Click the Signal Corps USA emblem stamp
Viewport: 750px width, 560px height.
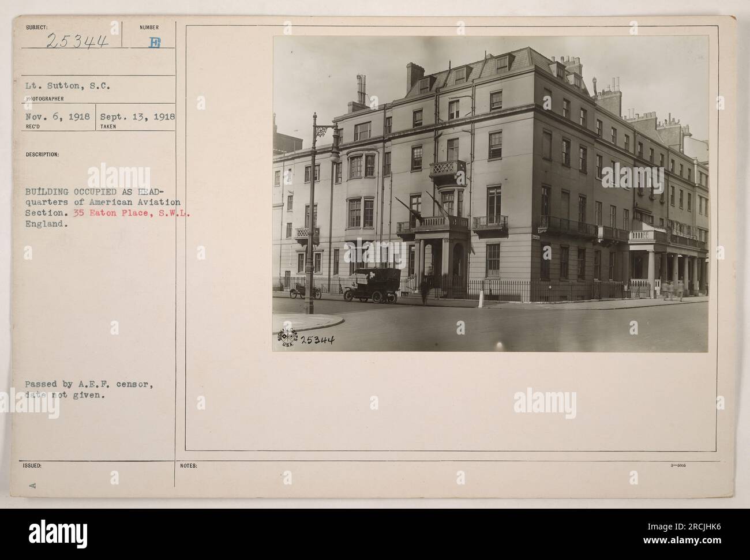coord(286,337)
